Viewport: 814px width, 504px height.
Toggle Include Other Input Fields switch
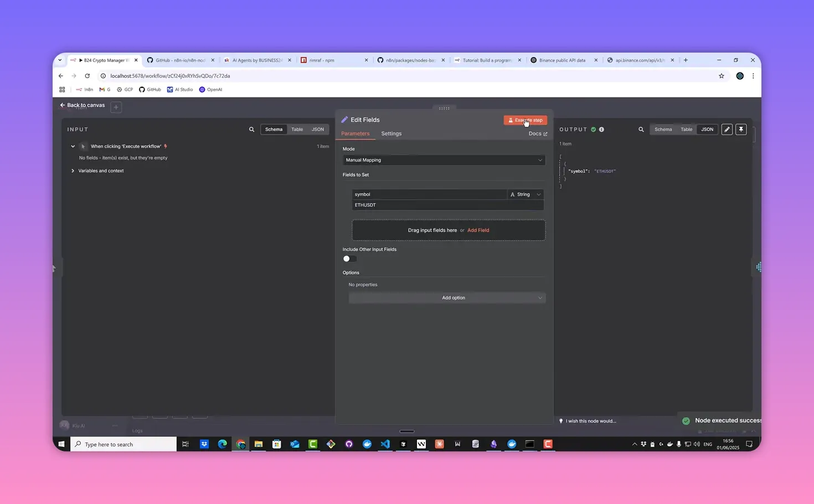[x=349, y=259]
